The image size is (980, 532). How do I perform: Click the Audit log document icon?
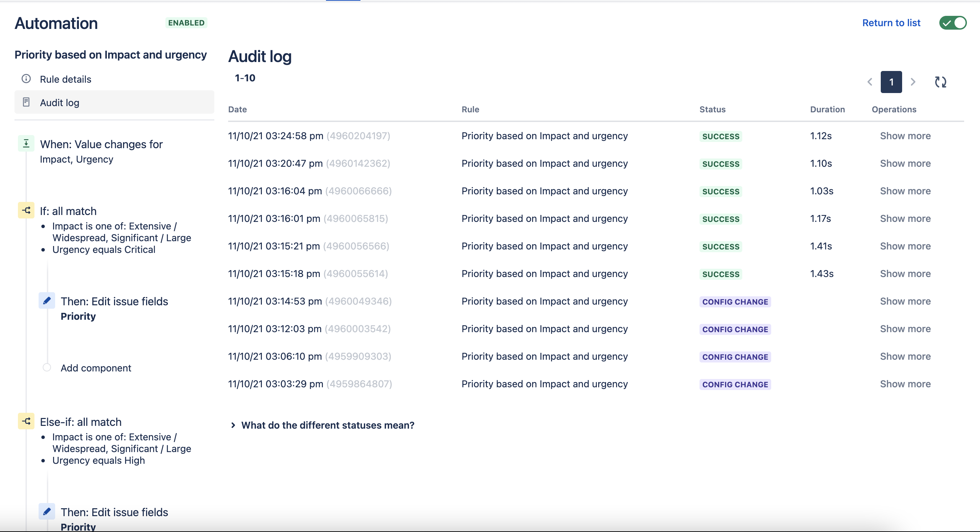click(26, 102)
